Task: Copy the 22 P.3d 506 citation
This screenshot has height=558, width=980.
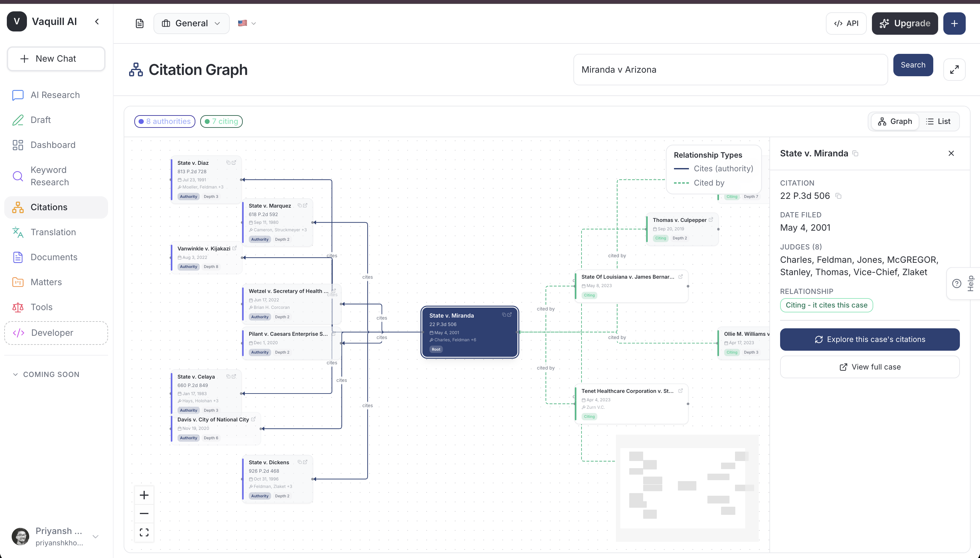Action: coord(839,196)
